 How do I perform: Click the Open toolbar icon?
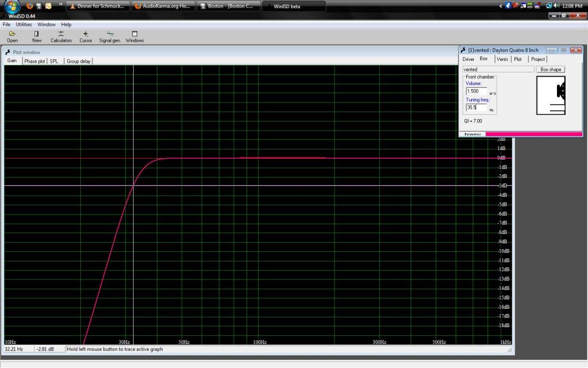pyautogui.click(x=12, y=36)
